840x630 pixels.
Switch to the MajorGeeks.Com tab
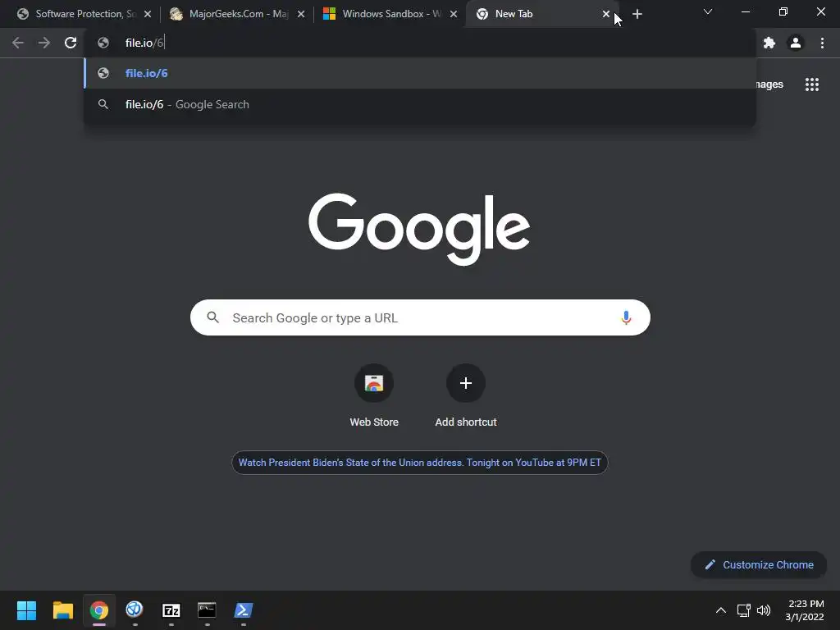tap(235, 14)
